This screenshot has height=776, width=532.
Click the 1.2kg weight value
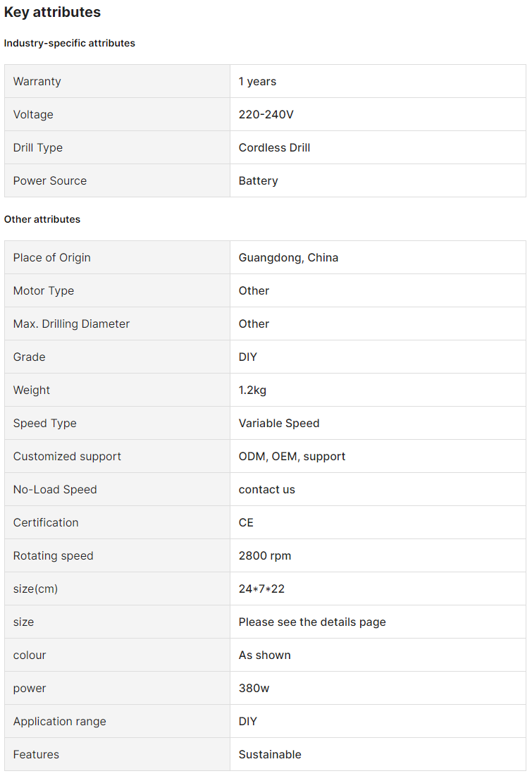[252, 390]
